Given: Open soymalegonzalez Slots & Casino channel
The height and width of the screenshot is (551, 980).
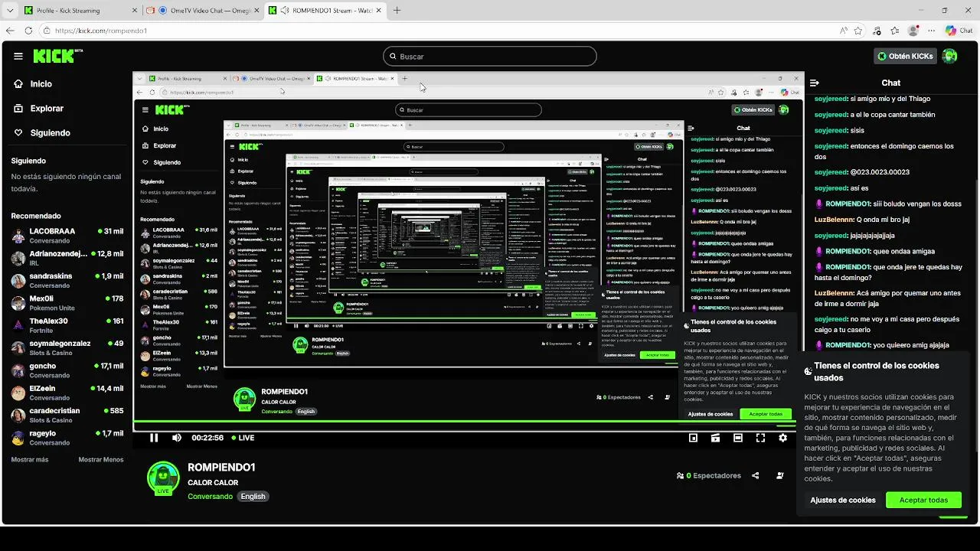Looking at the screenshot, I should click(67, 347).
